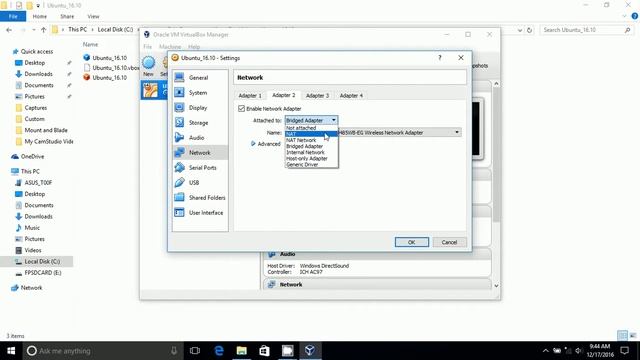The image size is (640, 360).
Task: Click the Windows Start button
Action: point(11,351)
